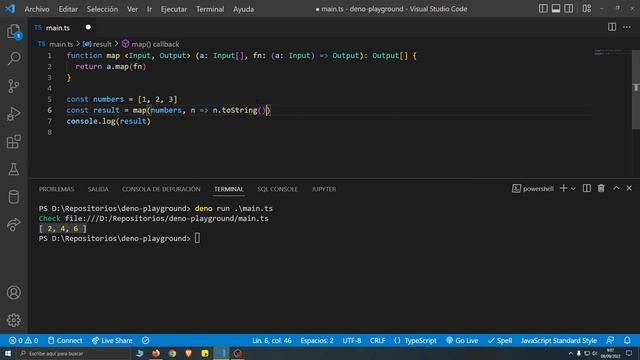Open the Live Share arrow icon in activity bar

click(x=13, y=224)
